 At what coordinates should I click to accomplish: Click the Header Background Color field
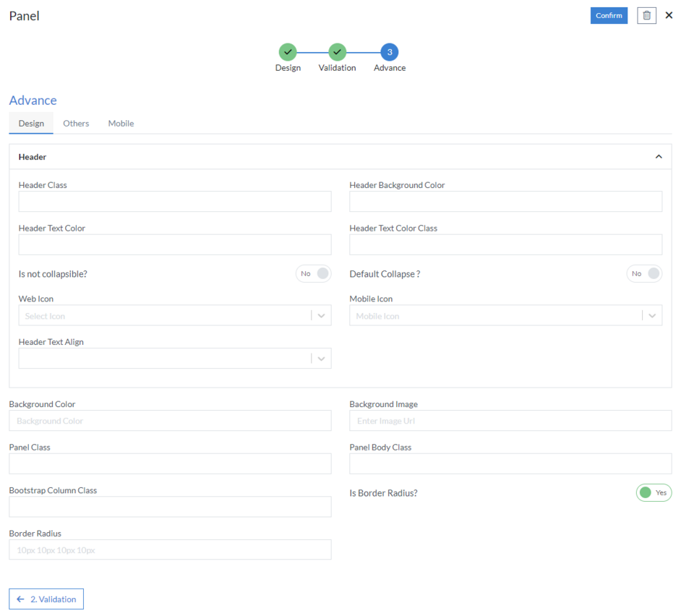tap(505, 201)
